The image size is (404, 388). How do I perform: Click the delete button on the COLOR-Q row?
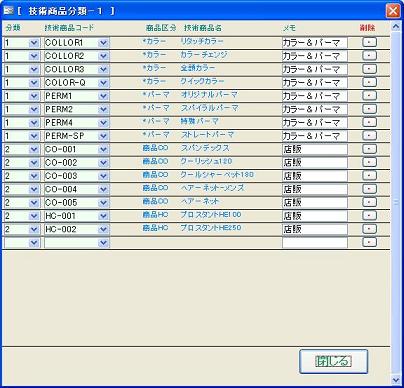tap(369, 82)
